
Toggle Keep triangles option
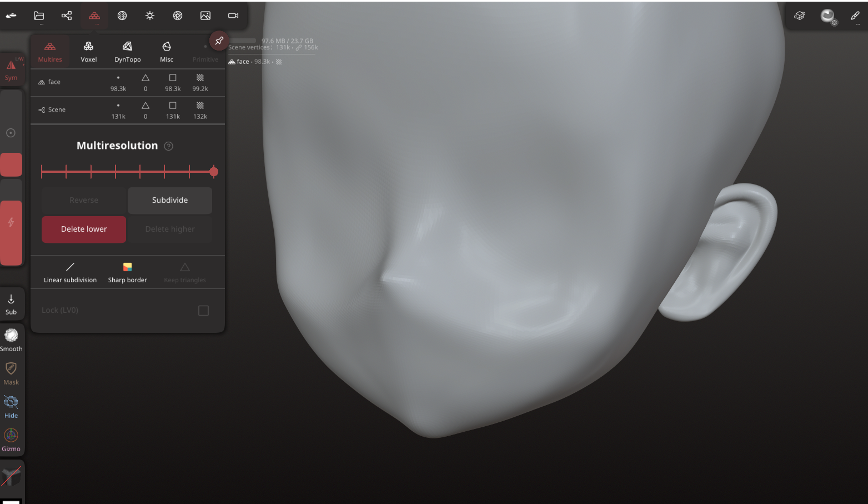(x=185, y=272)
